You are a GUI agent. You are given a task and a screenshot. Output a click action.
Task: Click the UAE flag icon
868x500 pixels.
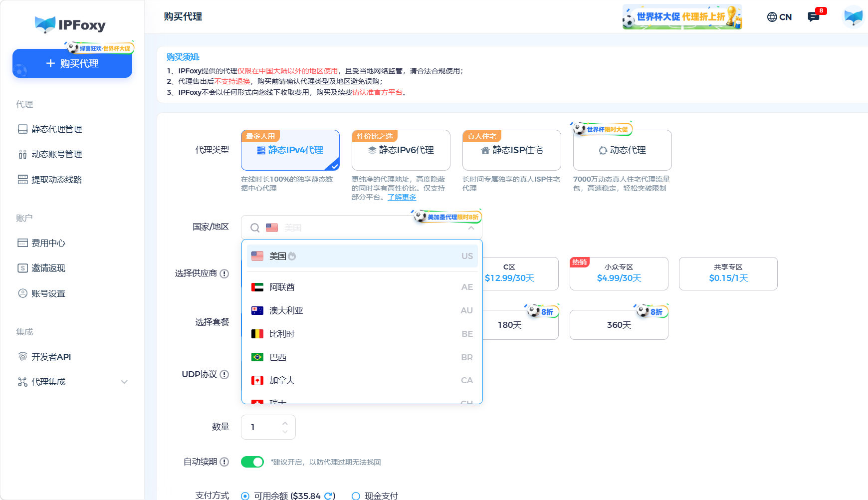[257, 287]
